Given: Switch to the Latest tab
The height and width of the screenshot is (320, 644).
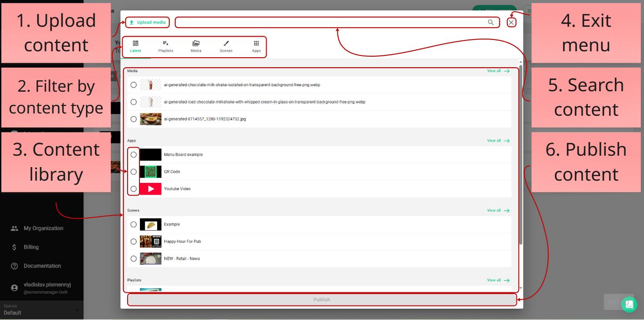Looking at the screenshot, I should point(135,47).
